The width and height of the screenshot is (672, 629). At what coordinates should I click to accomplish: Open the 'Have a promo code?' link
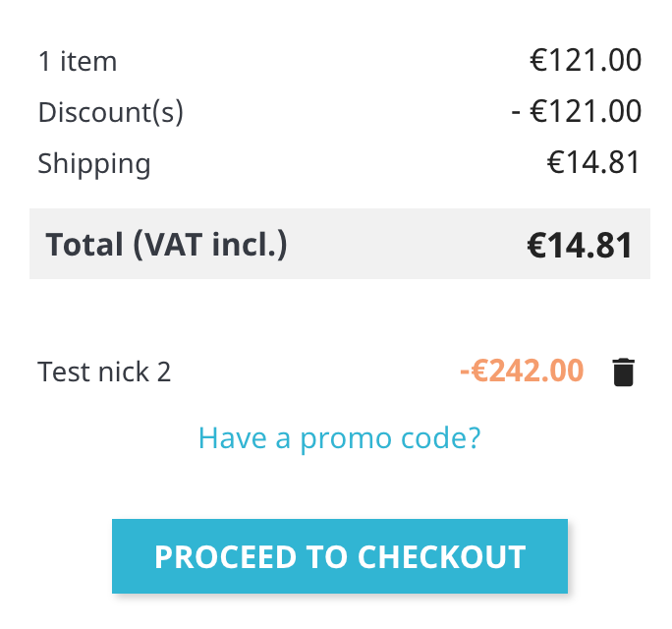pyautogui.click(x=339, y=437)
